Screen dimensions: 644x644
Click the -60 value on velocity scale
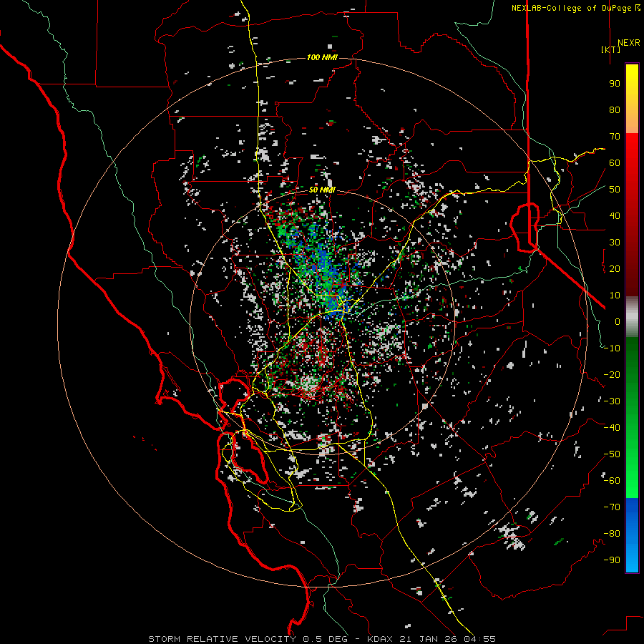coord(612,481)
